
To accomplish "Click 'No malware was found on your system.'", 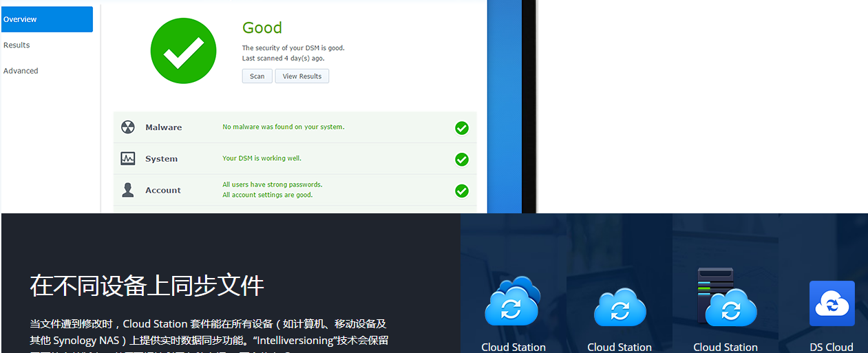I will click(x=284, y=127).
